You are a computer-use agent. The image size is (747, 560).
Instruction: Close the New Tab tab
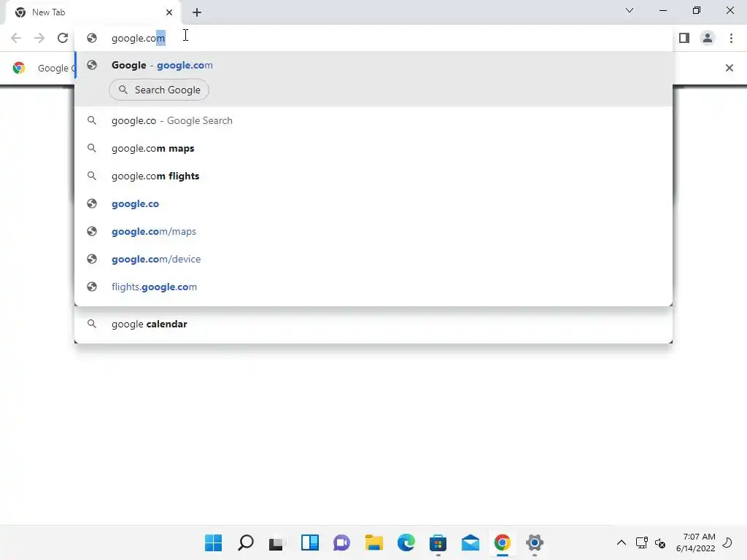point(169,12)
